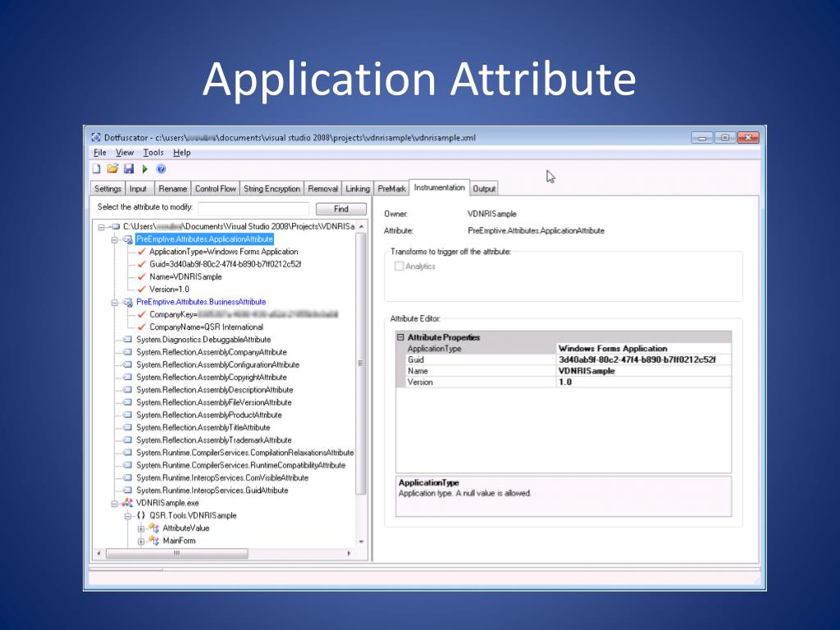Click the Dotfuscator title bar app icon
Image resolution: width=840 pixels, height=630 pixels.
pyautogui.click(x=96, y=137)
